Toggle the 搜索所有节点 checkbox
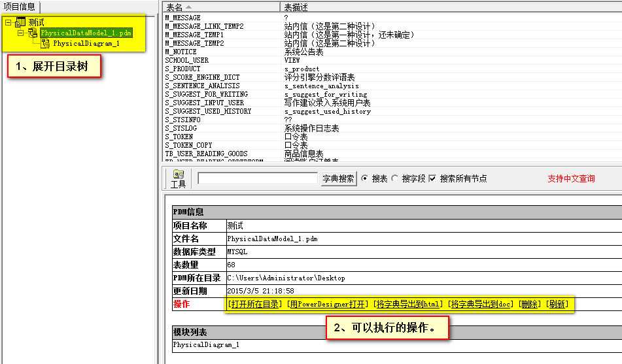The image size is (622, 364). tap(432, 178)
